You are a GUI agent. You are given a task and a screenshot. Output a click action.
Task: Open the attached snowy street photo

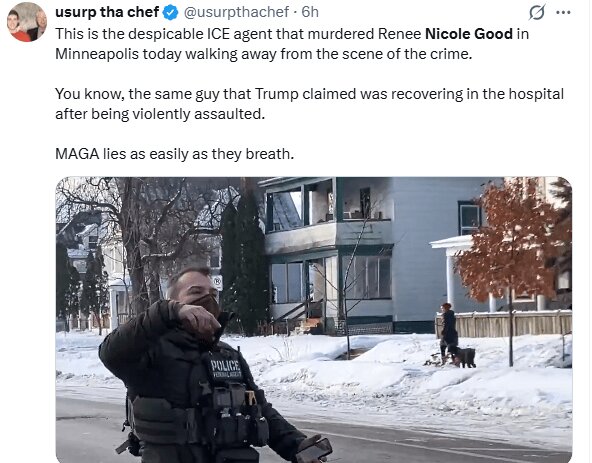tap(314, 320)
